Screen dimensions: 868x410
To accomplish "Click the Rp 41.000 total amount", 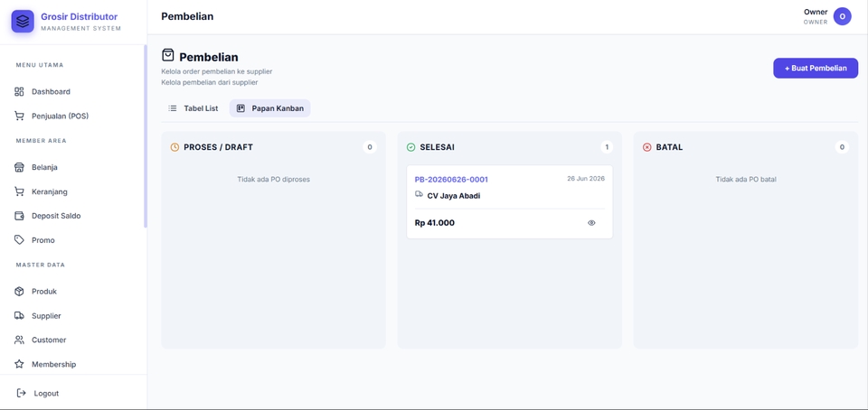I will [435, 223].
